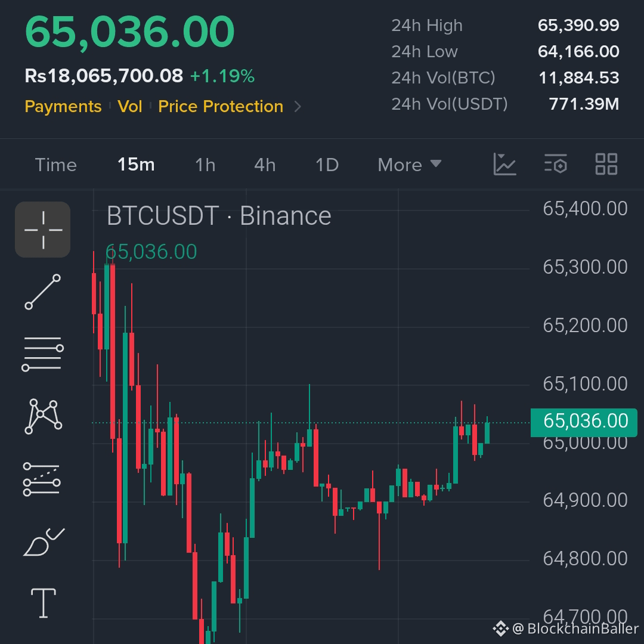
Task: Click the 24h Low value 64,166.00
Action: pos(578,52)
